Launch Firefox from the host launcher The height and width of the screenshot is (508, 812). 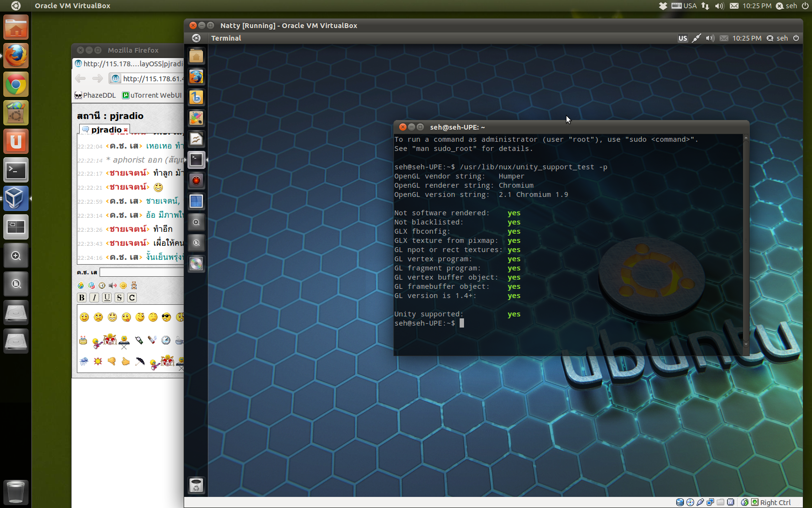click(x=16, y=56)
